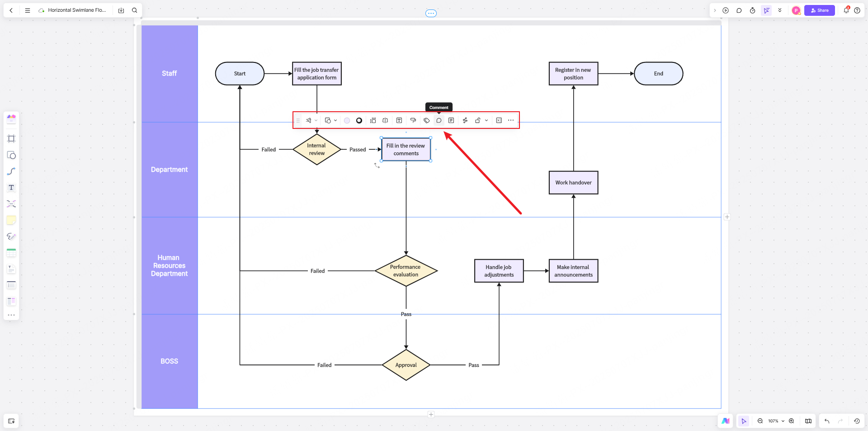Viewport: 868px width, 431px height.
Task: Click the pink P user avatar
Action: pos(796,10)
